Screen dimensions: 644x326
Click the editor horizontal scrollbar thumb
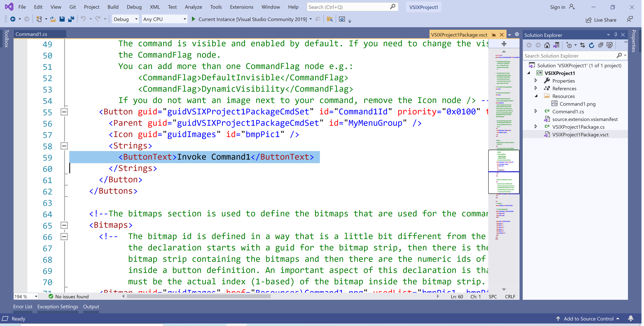[x=198, y=296]
